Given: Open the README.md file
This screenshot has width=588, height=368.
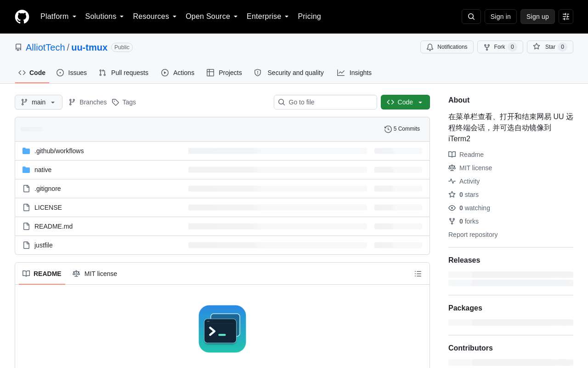Looking at the screenshot, I should [x=54, y=226].
